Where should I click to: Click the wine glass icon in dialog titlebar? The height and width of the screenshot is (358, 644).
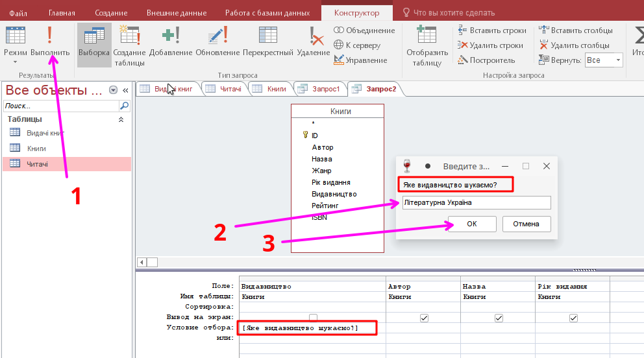(x=407, y=166)
